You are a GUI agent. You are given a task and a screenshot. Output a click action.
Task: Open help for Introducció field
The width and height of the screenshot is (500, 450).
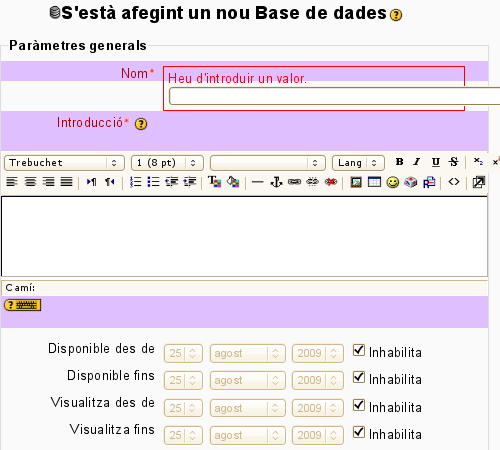[141, 124]
